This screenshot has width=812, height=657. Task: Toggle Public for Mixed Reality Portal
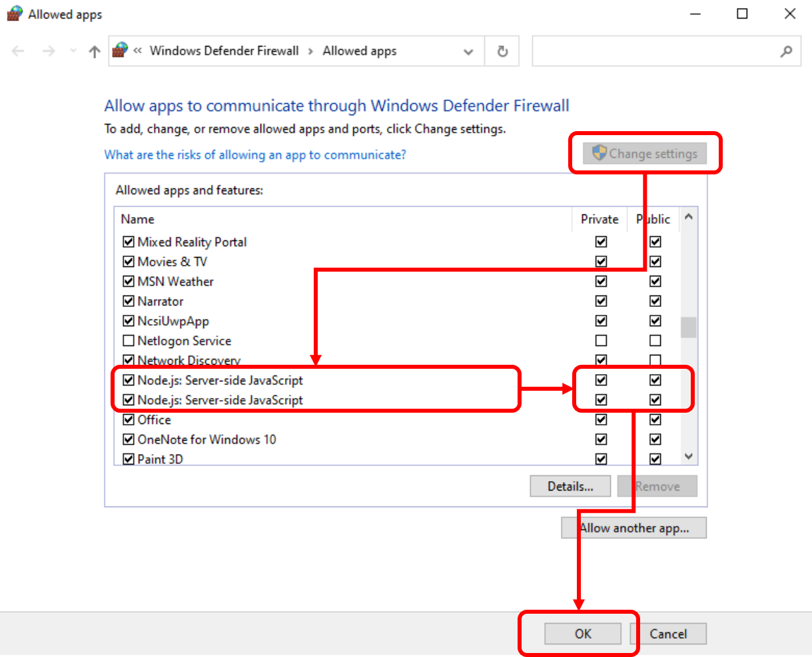click(x=655, y=242)
